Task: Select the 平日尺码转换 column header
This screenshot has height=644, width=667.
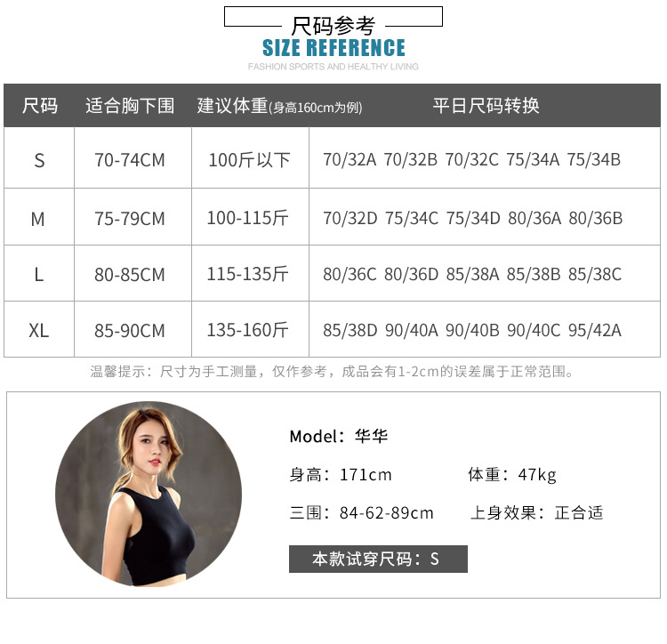Action: click(486, 106)
